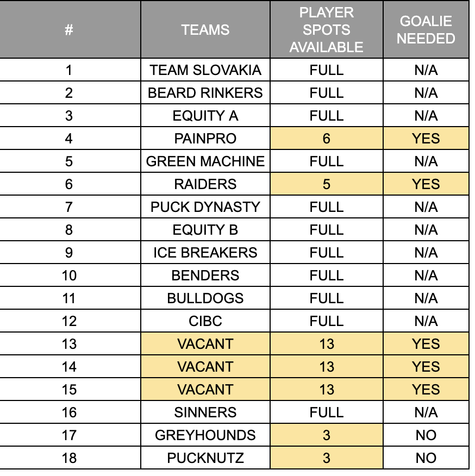Viewport: 475px width, 476px height.
Task: Click row number 10 cell
Action: (70, 275)
